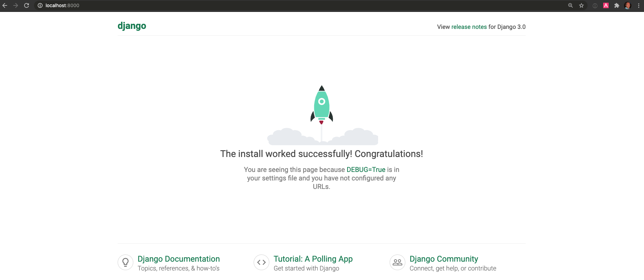
Task: Click the community people icon
Action: point(397,262)
